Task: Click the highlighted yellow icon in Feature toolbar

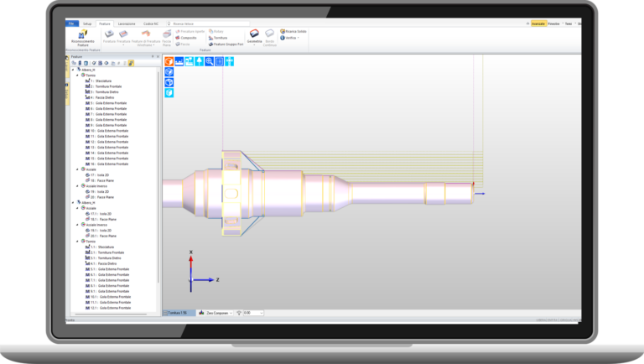Action: pos(131,63)
